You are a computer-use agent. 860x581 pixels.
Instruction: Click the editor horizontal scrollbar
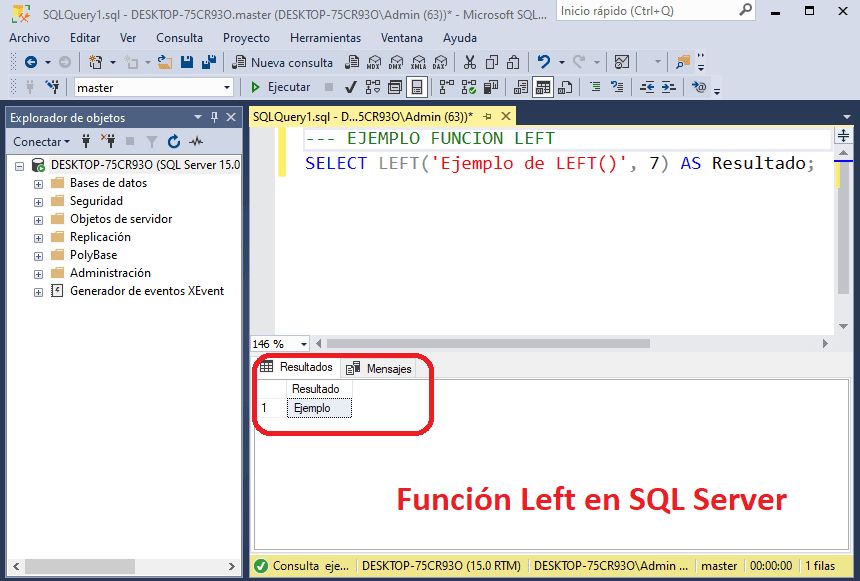point(488,343)
